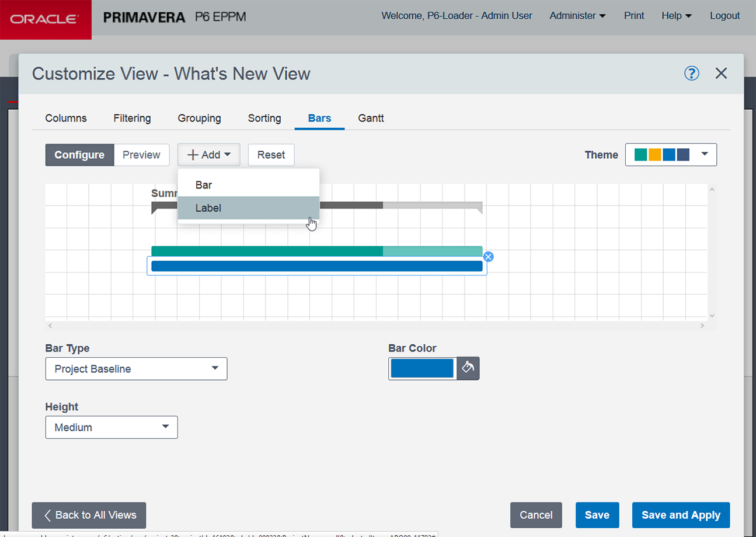Remove the selected bar with blue X
This screenshot has height=537, width=756.
[489, 257]
